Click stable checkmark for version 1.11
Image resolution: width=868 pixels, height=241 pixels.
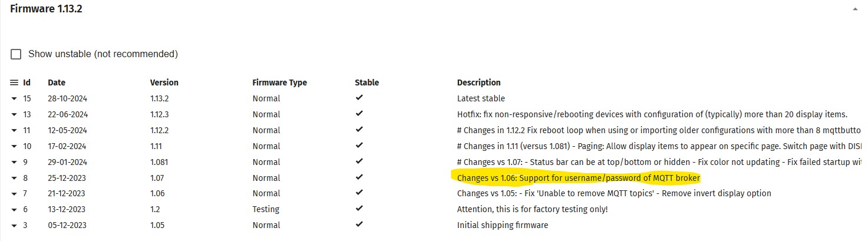(359, 146)
